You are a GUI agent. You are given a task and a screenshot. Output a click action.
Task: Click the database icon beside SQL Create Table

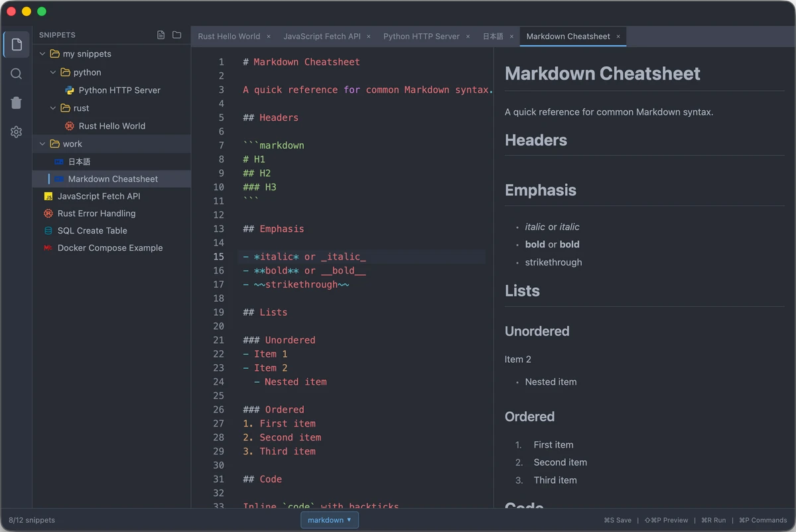coord(48,231)
